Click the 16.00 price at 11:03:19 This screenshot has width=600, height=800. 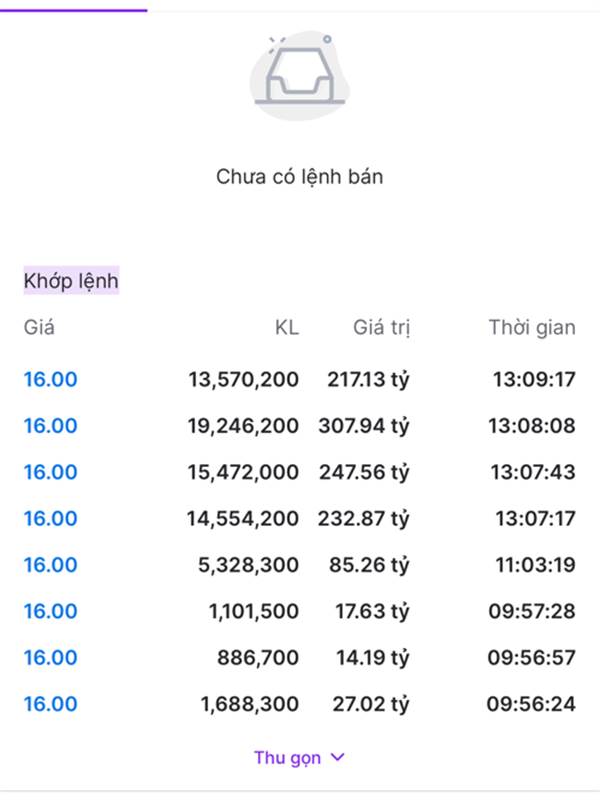[x=51, y=565]
